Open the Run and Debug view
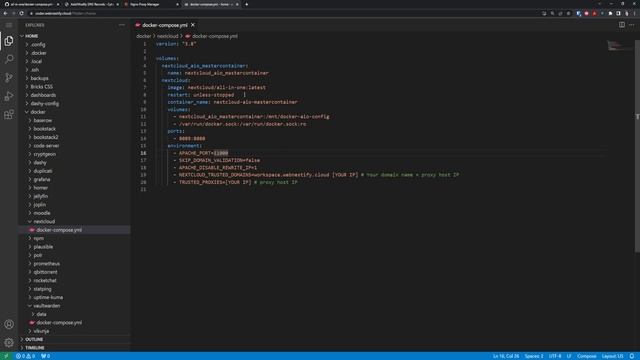This screenshot has width=640, height=360. tap(9, 96)
